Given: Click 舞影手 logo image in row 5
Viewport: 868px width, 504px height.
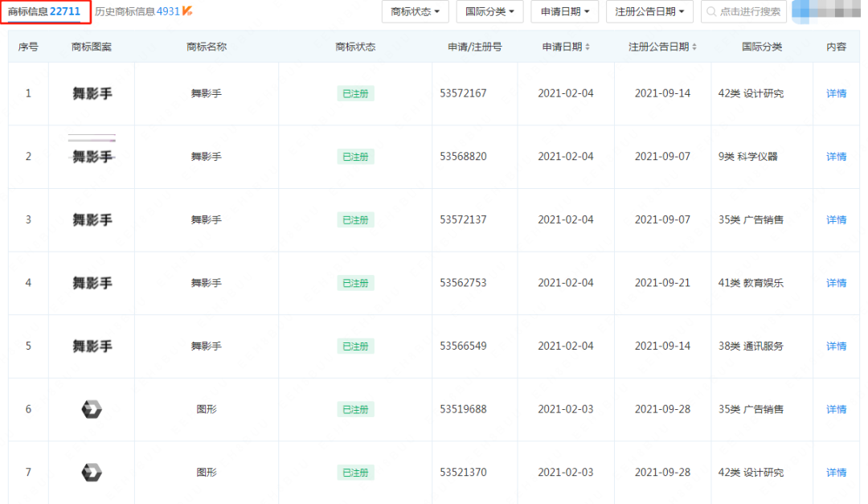Looking at the screenshot, I should tap(92, 346).
